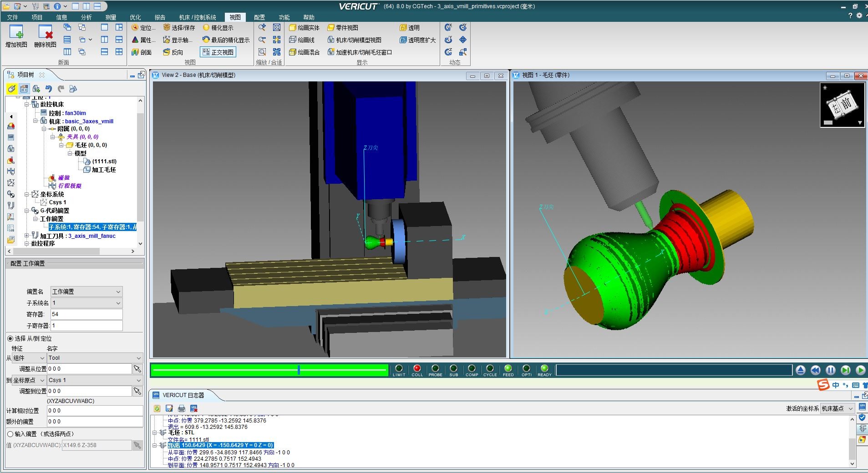
Task: Toggle the LIMIT status light
Action: (x=399, y=369)
